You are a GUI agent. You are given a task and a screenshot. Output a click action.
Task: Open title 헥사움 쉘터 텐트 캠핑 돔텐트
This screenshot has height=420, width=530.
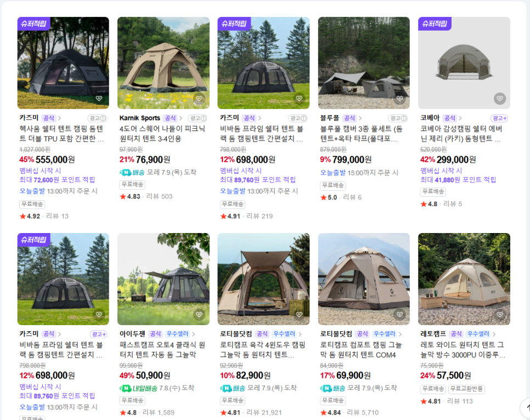[61, 134]
